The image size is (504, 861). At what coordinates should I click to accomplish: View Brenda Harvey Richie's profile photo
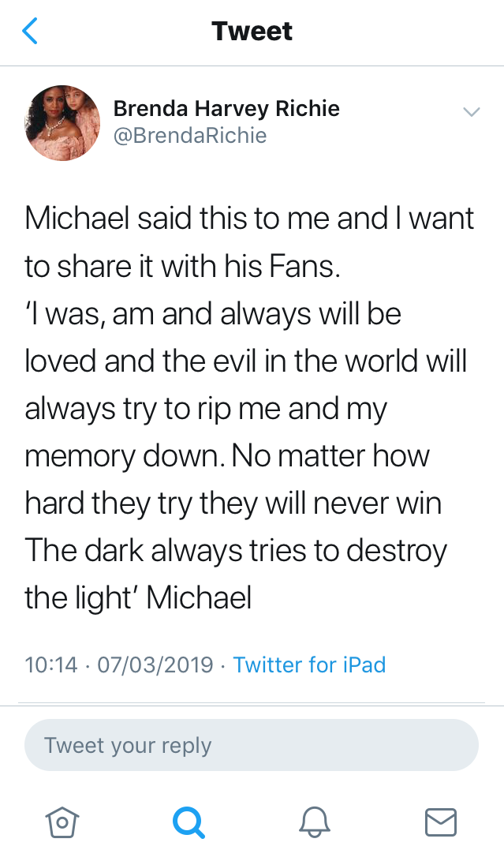pos(62,123)
